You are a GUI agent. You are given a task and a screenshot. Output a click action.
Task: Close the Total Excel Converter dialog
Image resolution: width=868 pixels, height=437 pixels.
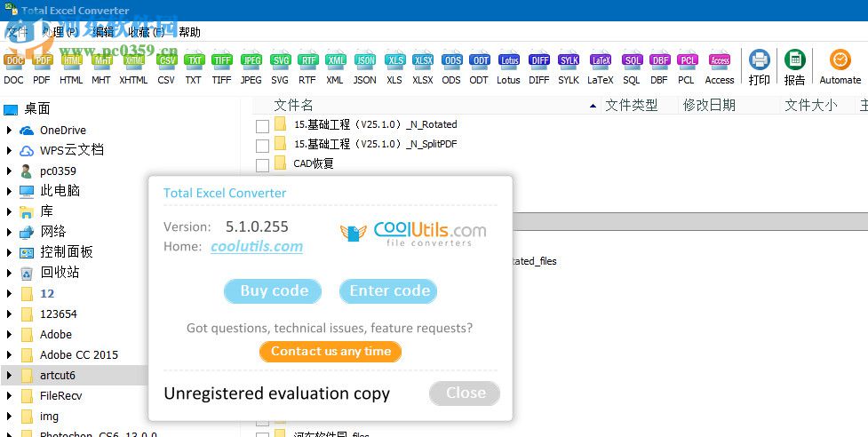pyautogui.click(x=465, y=393)
